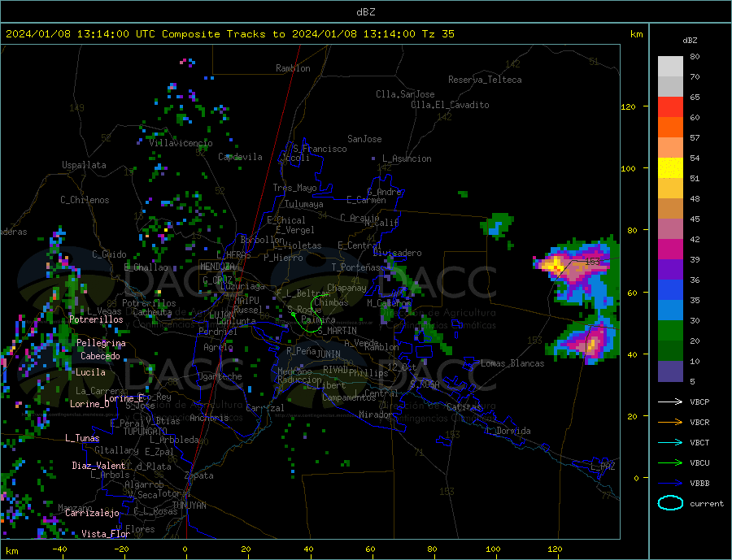Click the 'Zapata' place label
Image resolution: width=732 pixels, height=560 pixels.
tap(199, 476)
